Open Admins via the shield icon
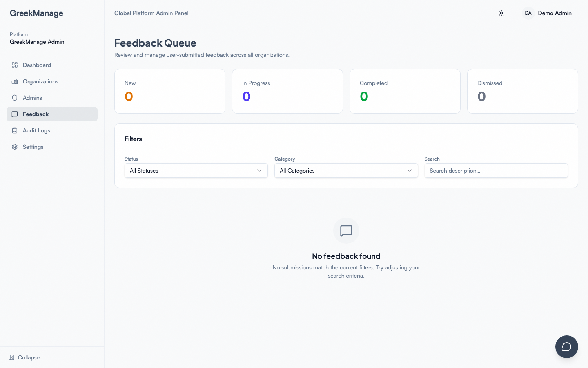 pos(15,98)
